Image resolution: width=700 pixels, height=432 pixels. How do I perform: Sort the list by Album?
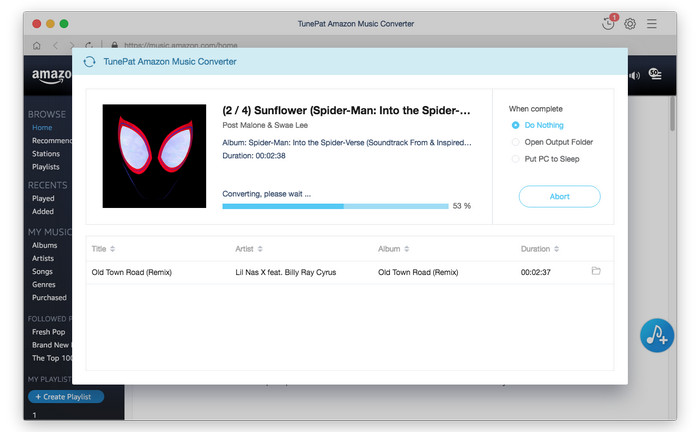click(x=393, y=249)
